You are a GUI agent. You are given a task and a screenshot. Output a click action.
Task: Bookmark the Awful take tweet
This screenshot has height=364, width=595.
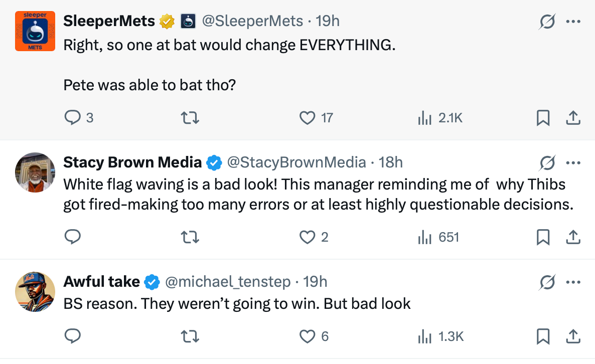tap(542, 336)
